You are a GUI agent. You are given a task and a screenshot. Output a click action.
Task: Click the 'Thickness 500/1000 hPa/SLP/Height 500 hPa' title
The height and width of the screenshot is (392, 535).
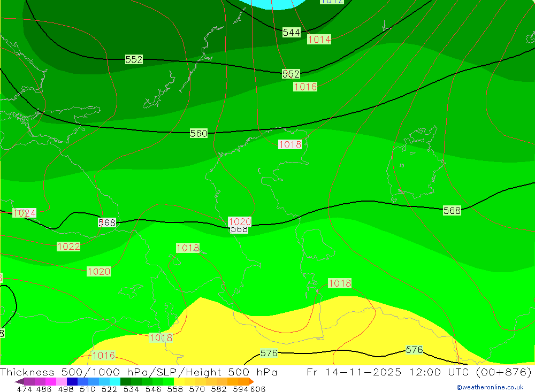click(139, 372)
